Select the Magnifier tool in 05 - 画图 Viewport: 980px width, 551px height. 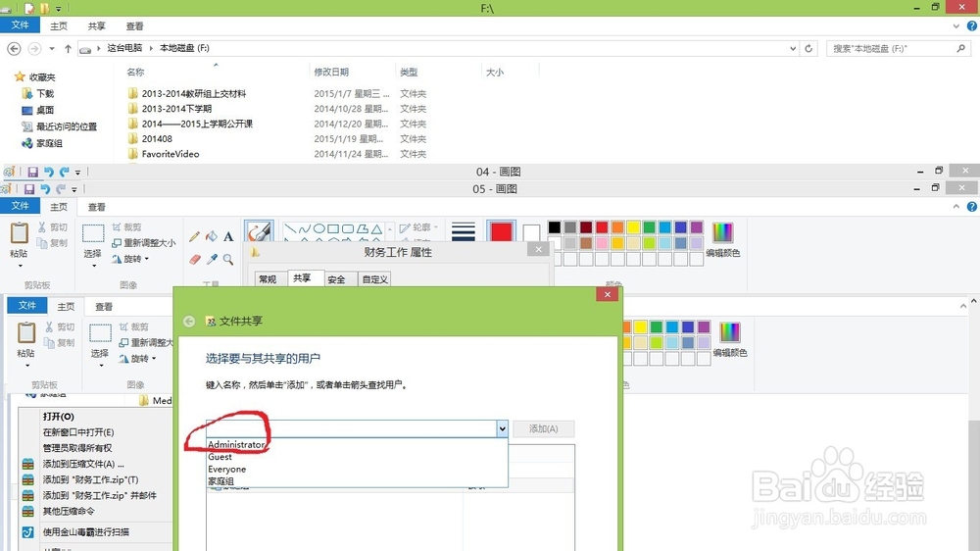(228, 259)
